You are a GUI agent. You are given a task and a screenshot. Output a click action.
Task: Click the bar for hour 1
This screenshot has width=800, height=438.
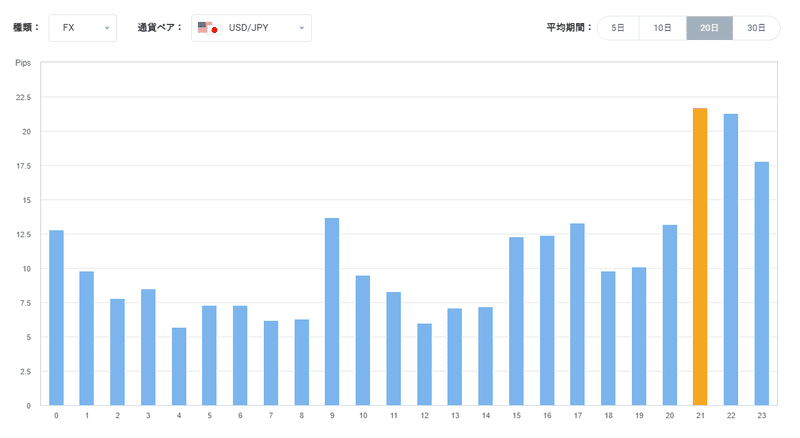87,338
